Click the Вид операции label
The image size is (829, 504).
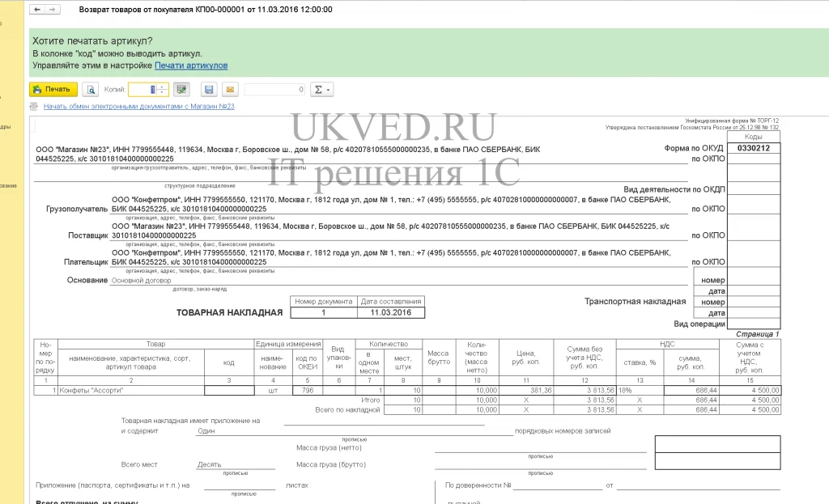coord(699,324)
